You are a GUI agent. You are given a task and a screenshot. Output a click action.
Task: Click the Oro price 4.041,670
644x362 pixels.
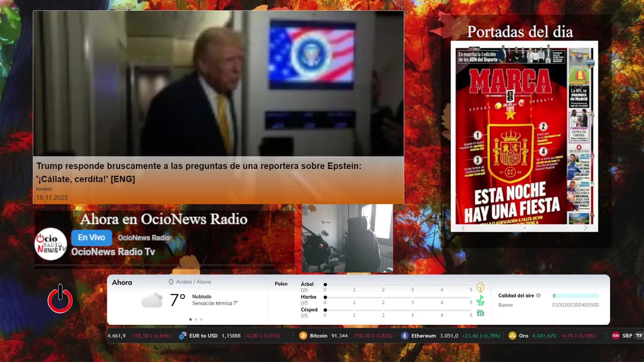click(544, 336)
